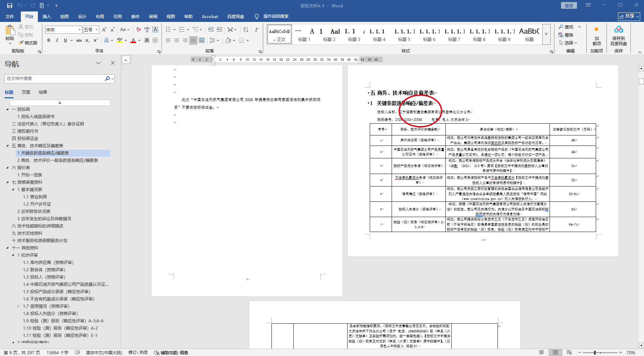This screenshot has height=356, width=644.
Task: Decrease paragraph indent
Action: point(211,30)
